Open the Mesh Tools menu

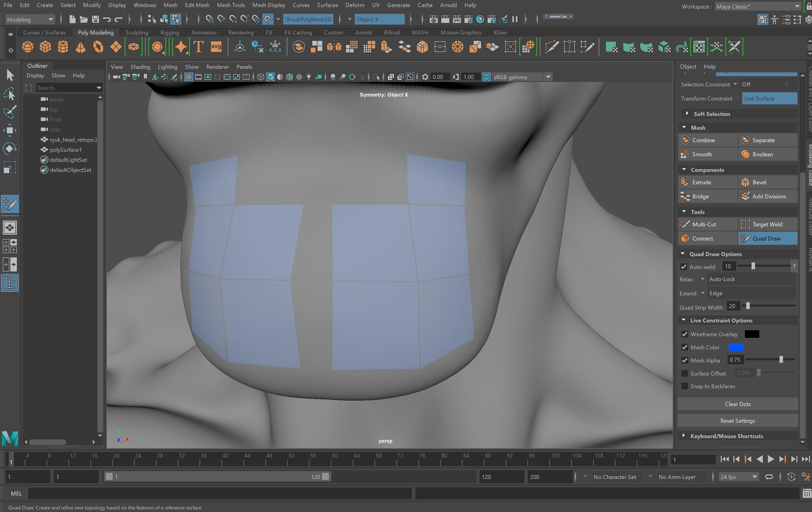pos(231,5)
